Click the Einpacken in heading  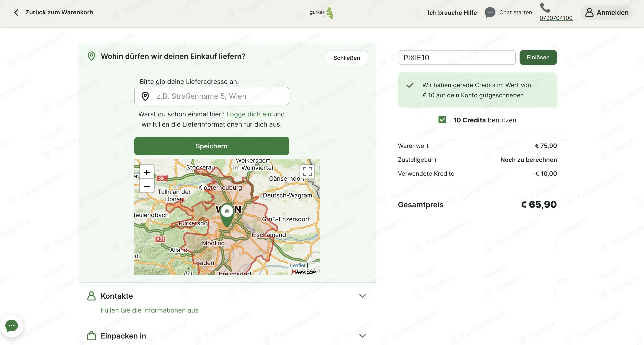123,336
